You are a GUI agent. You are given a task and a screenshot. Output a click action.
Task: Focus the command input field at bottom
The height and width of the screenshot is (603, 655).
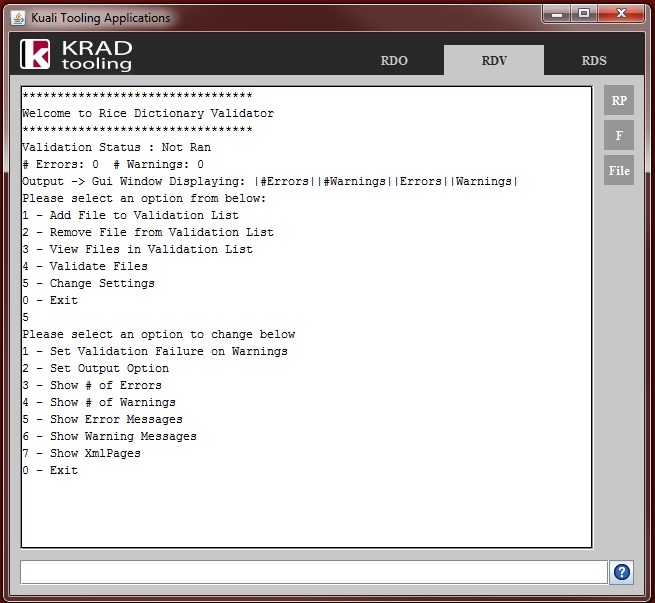(x=314, y=572)
